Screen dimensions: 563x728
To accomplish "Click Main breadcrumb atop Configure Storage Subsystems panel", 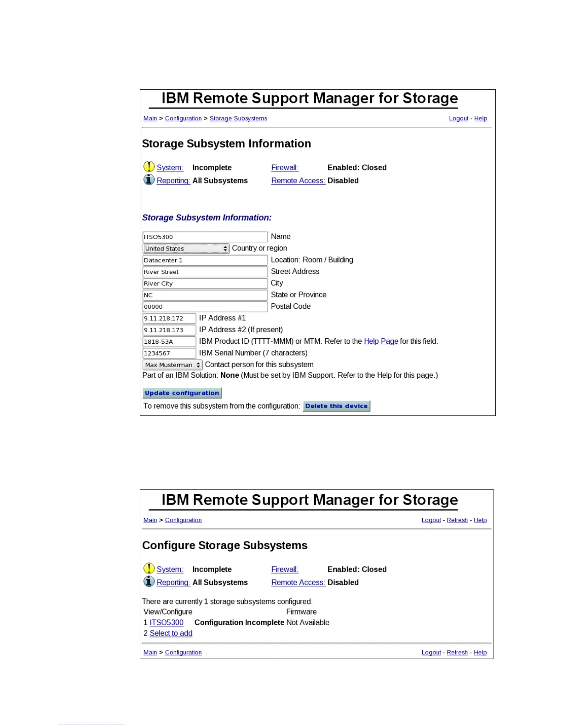I will (x=150, y=520).
